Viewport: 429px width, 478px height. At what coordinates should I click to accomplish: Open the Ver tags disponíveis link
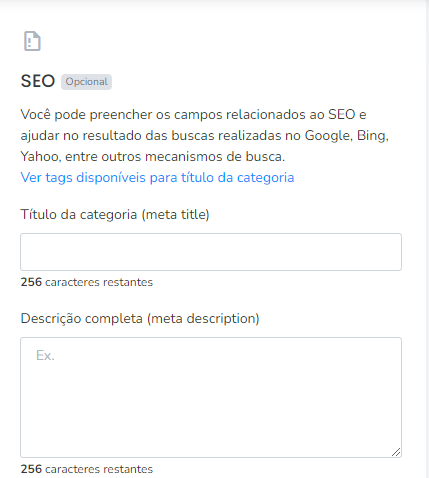(x=157, y=177)
